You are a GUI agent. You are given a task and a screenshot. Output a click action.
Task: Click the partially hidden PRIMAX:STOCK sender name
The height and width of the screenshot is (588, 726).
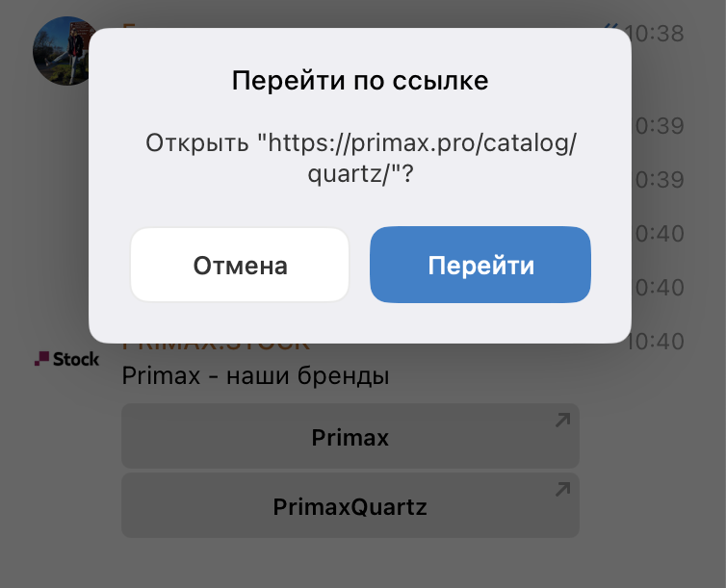[216, 347]
